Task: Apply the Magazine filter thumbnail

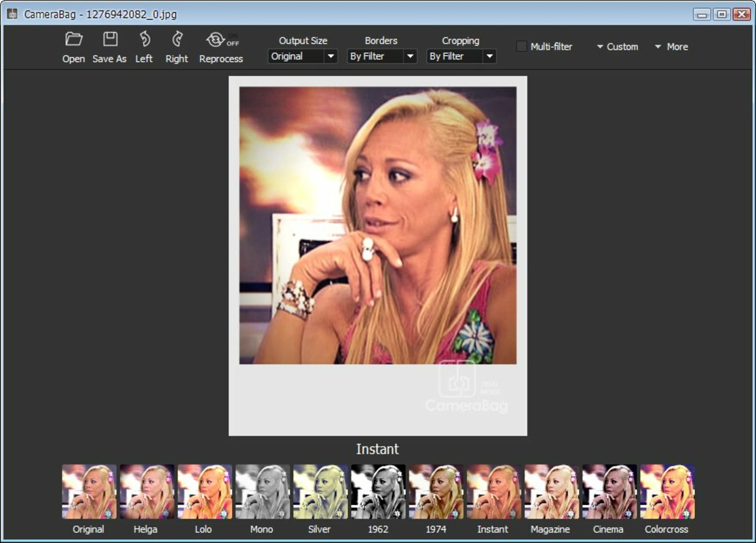Action: pos(552,491)
